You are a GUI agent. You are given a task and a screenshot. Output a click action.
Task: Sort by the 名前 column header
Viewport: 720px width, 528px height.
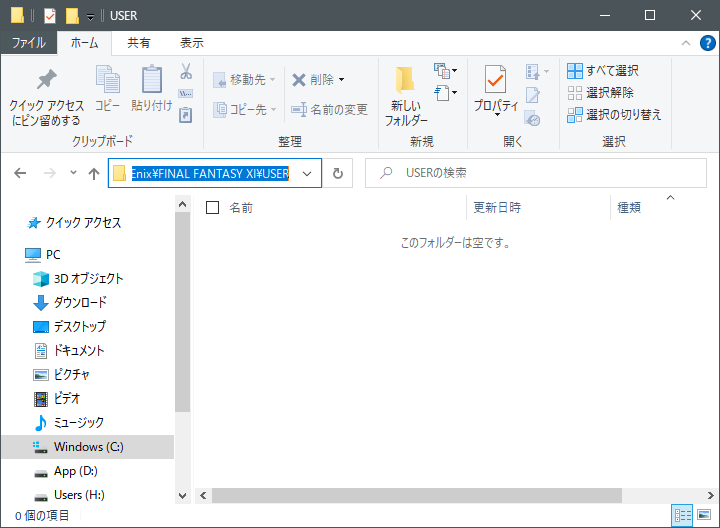click(x=241, y=208)
